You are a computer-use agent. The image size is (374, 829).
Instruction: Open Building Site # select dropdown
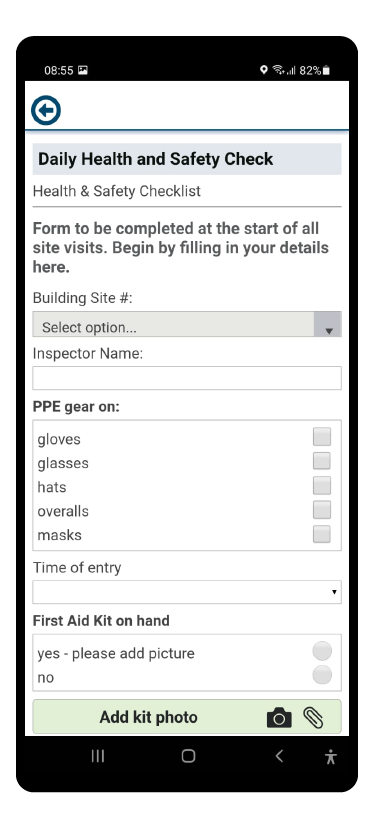point(187,324)
